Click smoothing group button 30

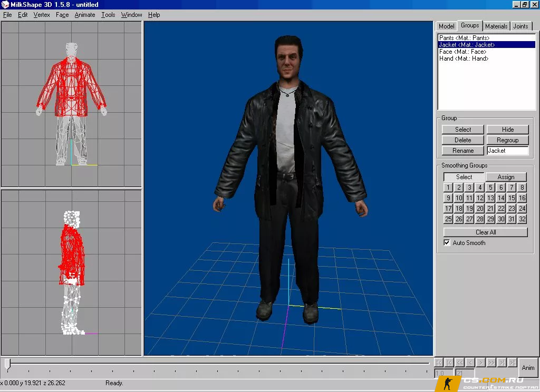click(501, 219)
